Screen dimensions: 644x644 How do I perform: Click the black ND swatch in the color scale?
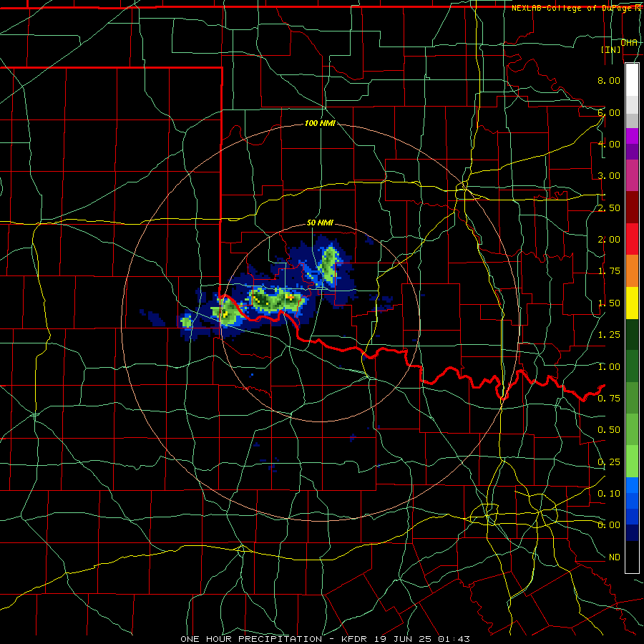click(x=632, y=557)
